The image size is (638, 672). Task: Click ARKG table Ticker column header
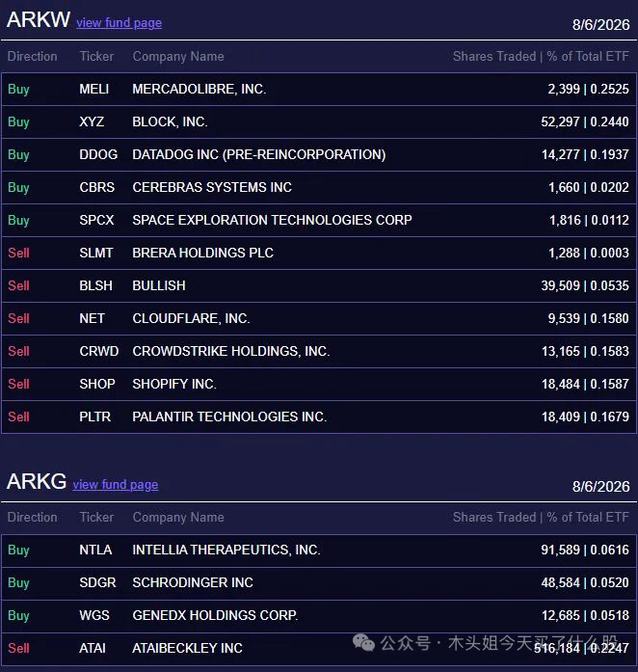tap(96, 518)
